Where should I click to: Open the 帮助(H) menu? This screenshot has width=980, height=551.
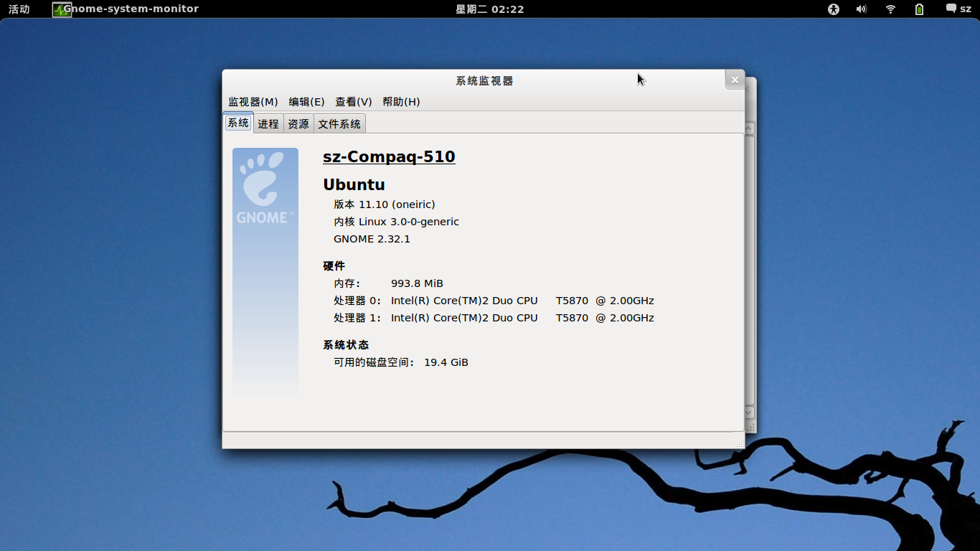click(401, 102)
